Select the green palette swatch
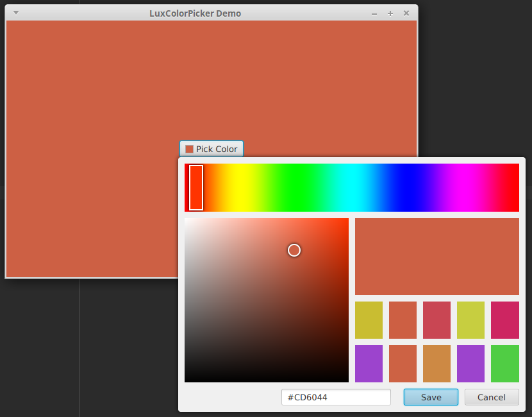532x417 pixels. [504, 363]
